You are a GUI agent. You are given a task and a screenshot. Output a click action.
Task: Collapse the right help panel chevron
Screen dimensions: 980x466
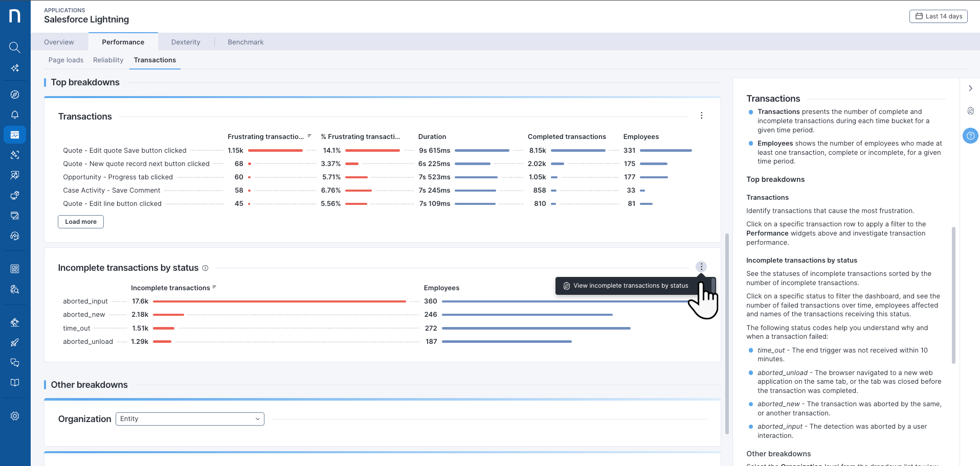pos(970,88)
